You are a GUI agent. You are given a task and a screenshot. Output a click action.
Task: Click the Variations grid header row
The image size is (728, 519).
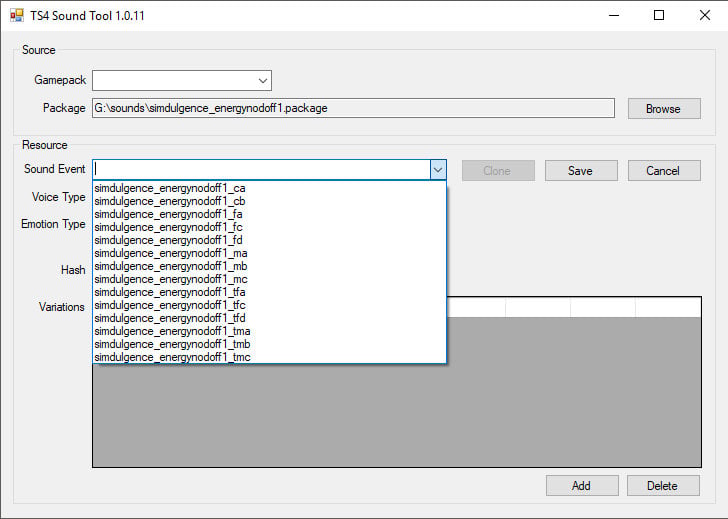574,307
